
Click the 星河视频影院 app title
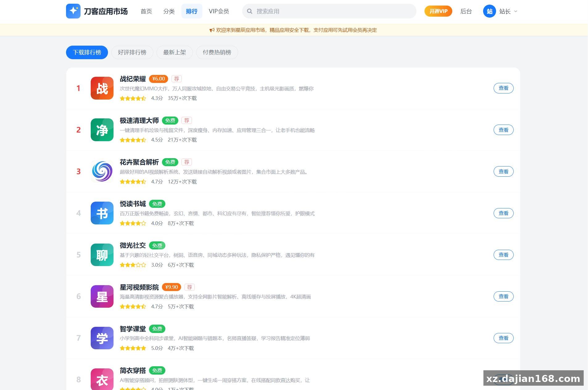pos(139,287)
